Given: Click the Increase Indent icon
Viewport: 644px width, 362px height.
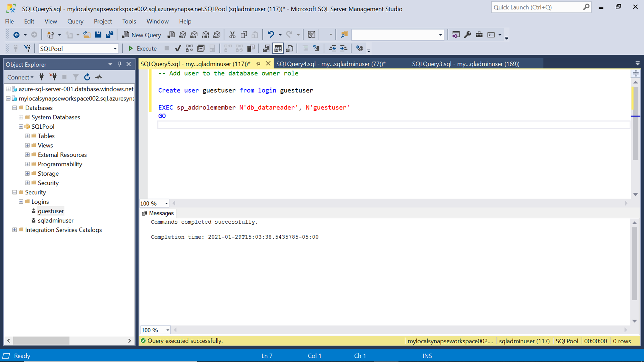Looking at the screenshot, I should point(344,49).
